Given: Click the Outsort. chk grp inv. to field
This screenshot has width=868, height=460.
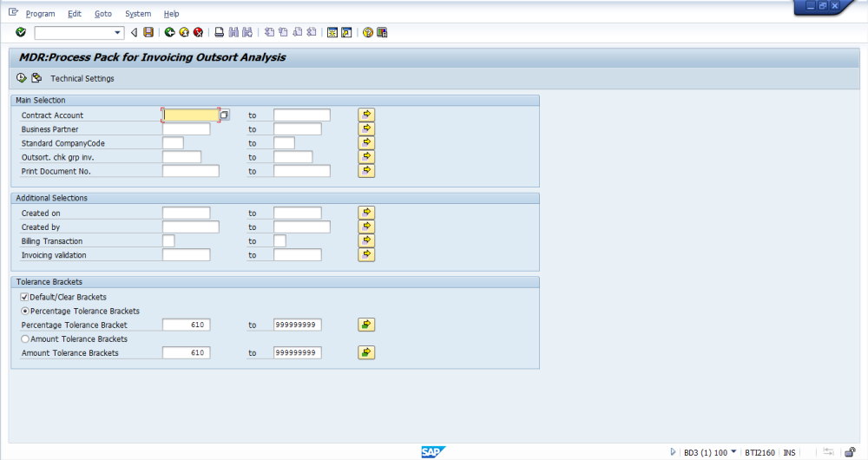Looking at the screenshot, I should 293,157.
